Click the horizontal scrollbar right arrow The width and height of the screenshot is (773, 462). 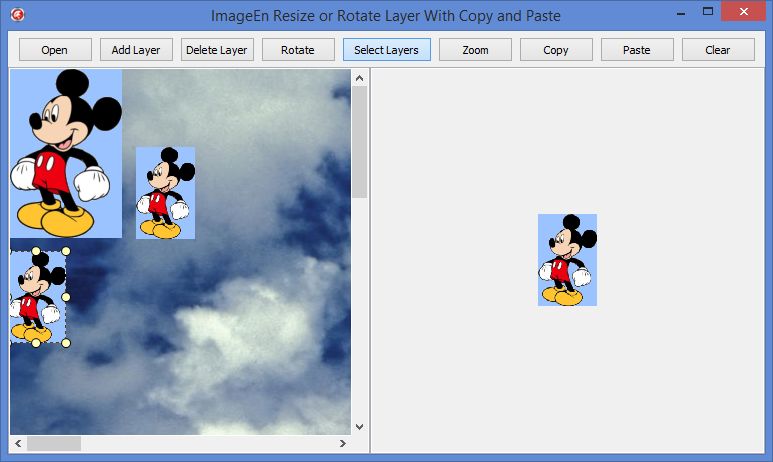pos(343,443)
